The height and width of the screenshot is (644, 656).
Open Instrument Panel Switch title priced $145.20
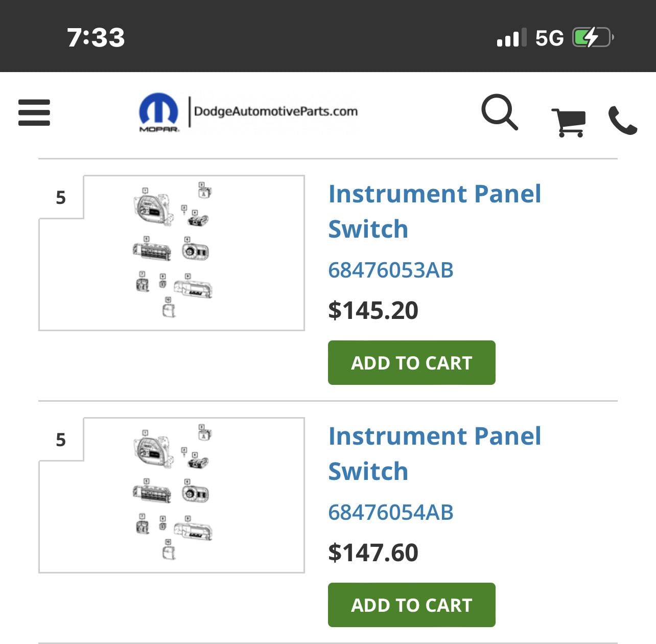[434, 211]
